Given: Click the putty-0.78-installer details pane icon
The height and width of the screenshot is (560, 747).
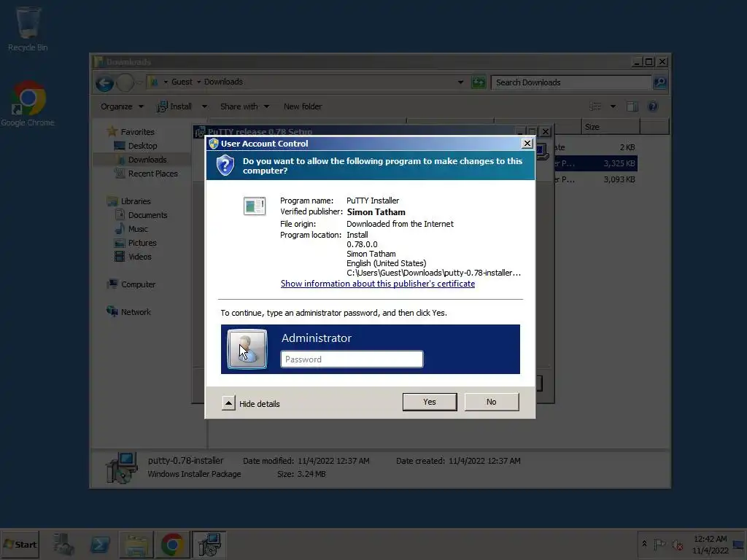Looking at the screenshot, I should point(122,467).
